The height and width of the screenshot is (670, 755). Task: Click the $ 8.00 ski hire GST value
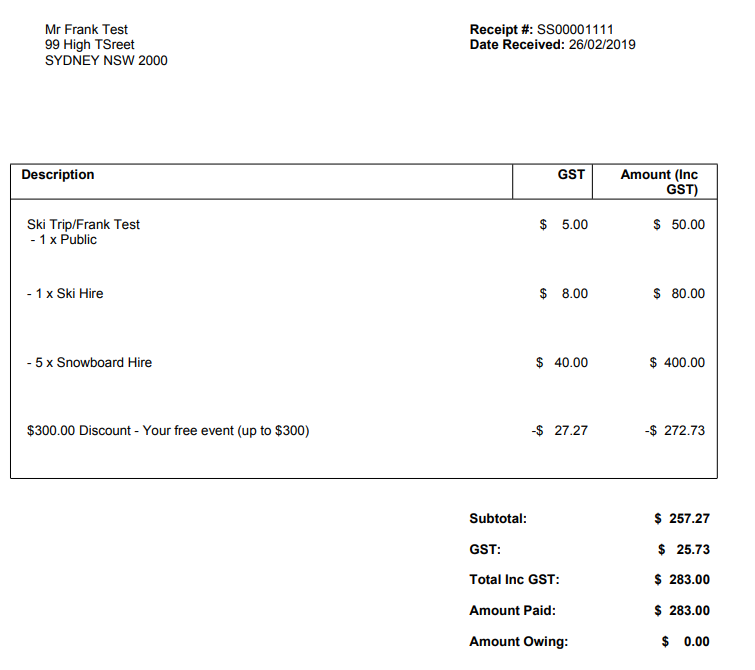point(564,293)
